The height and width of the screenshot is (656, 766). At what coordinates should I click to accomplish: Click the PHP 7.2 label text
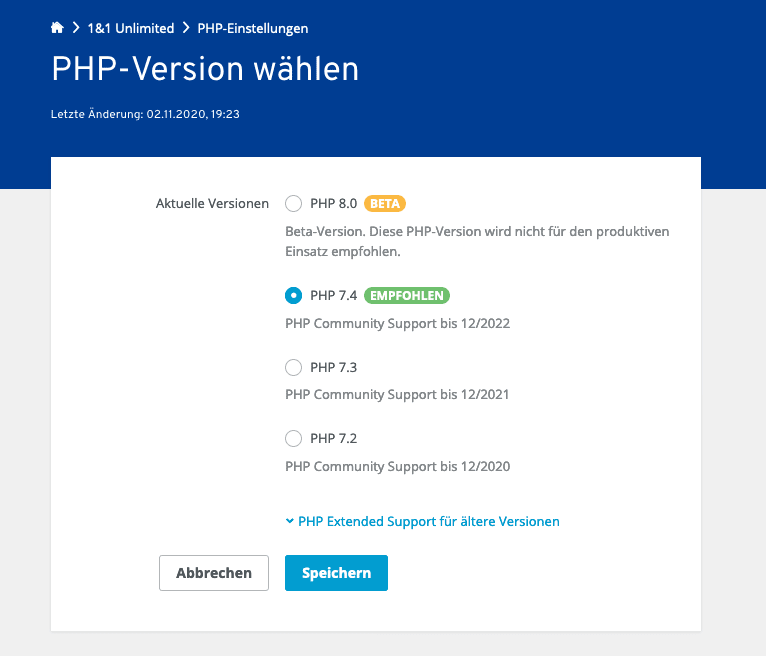[x=334, y=439]
